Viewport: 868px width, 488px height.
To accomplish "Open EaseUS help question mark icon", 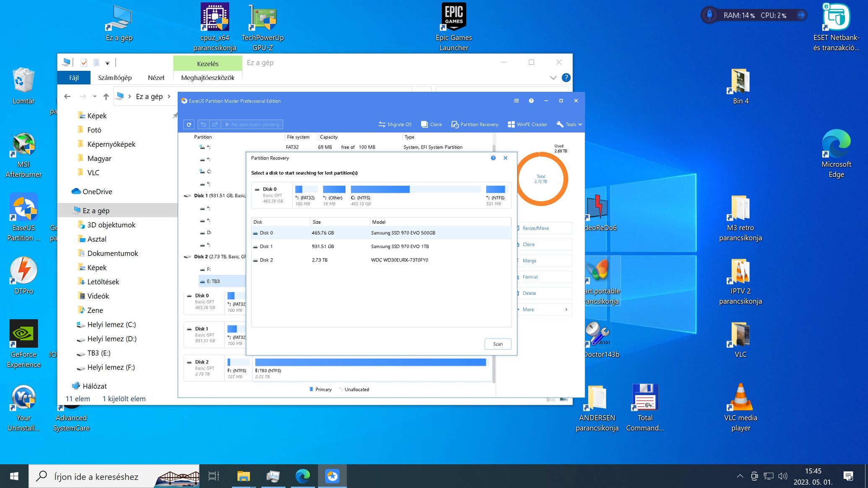I will (x=531, y=101).
